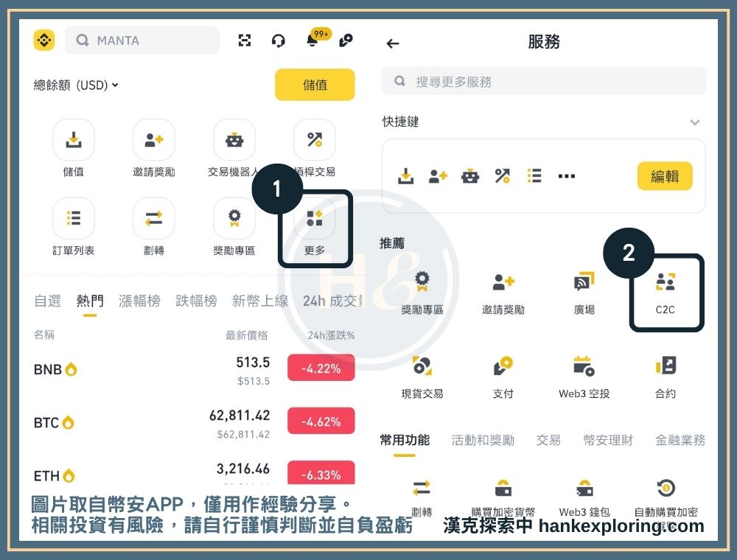Switch to the 活動和獎勵 category tab

coord(483,440)
